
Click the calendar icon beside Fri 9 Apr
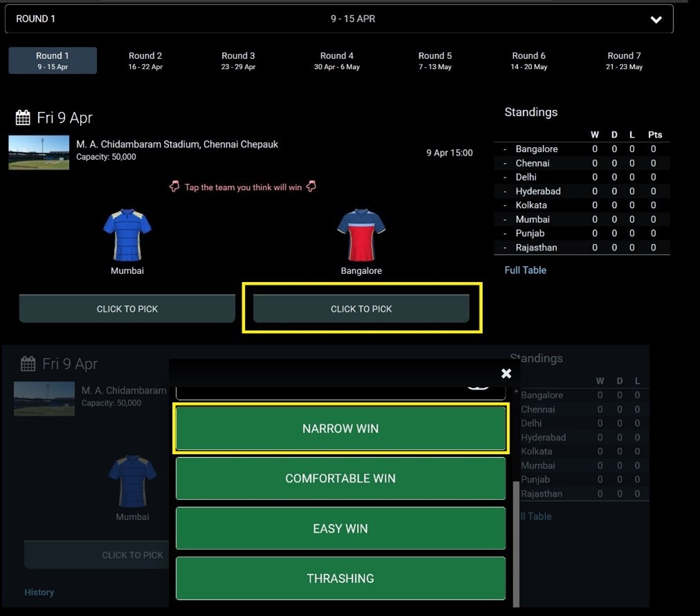23,118
